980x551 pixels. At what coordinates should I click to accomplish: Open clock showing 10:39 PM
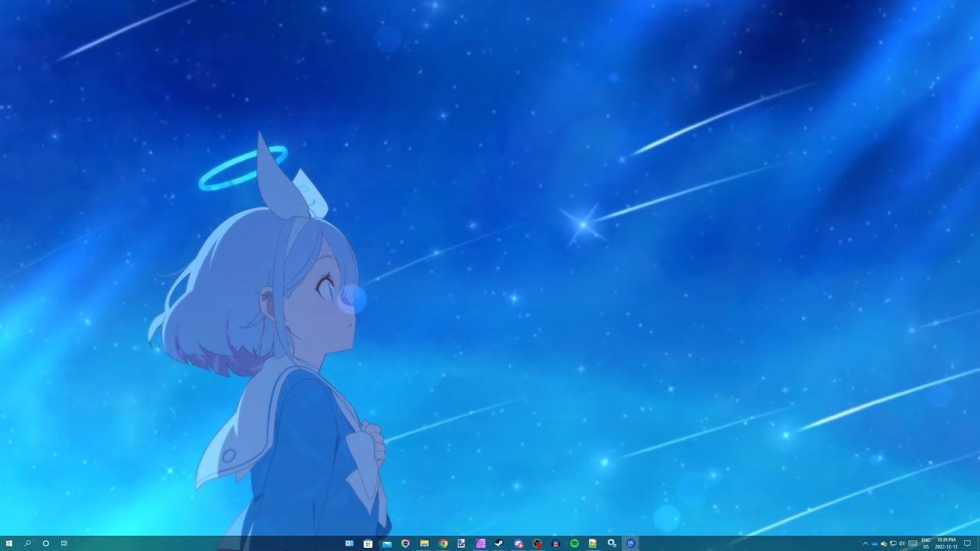click(946, 543)
